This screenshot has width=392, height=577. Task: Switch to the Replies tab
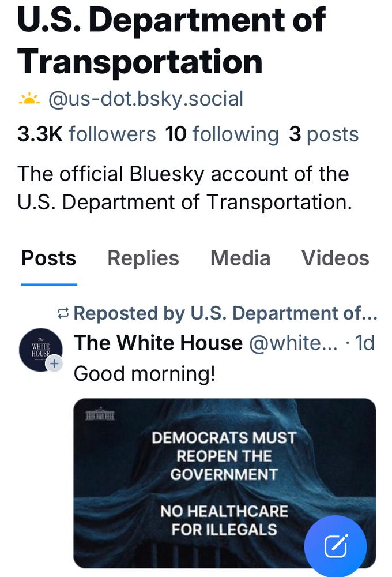tap(143, 258)
